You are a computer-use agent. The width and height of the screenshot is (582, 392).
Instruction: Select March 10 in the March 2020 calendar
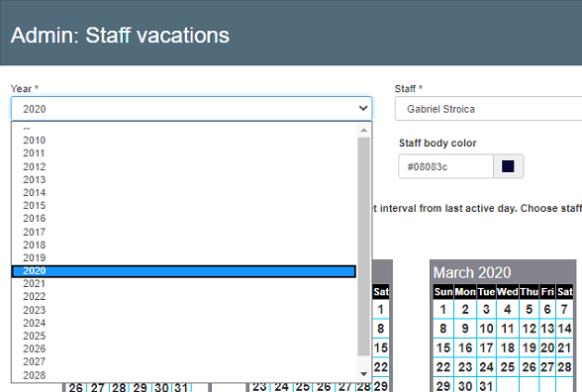(x=486, y=329)
